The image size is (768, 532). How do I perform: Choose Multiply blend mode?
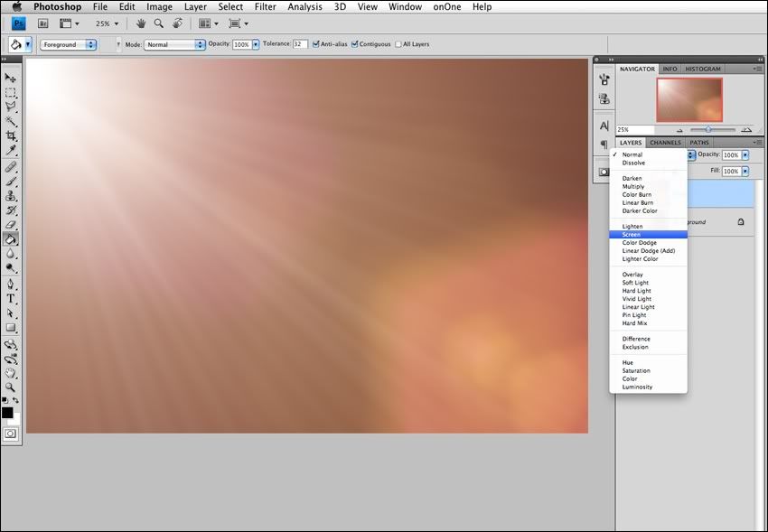[x=648, y=186]
